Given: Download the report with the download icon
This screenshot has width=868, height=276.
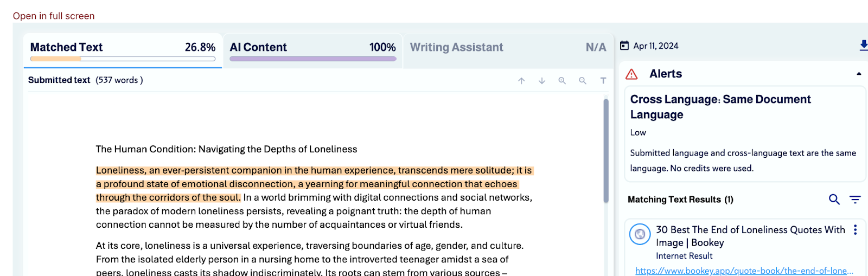Looking at the screenshot, I should tap(863, 46).
